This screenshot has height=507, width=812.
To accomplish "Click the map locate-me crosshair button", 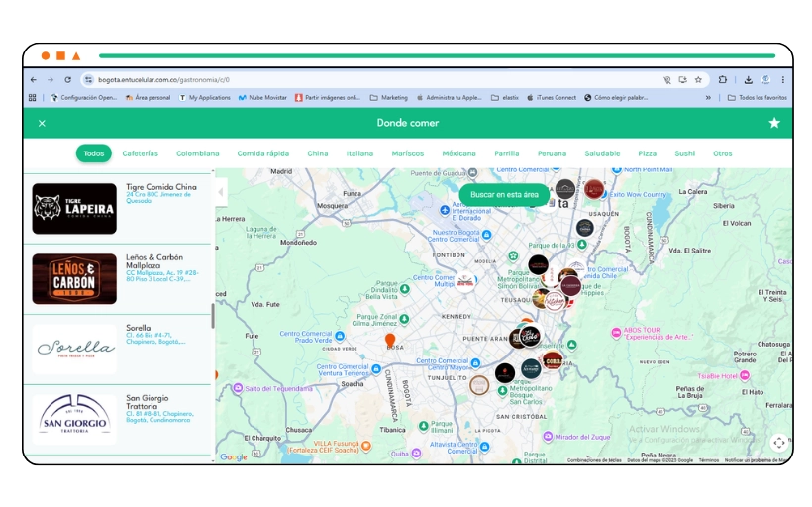I will pos(779,443).
